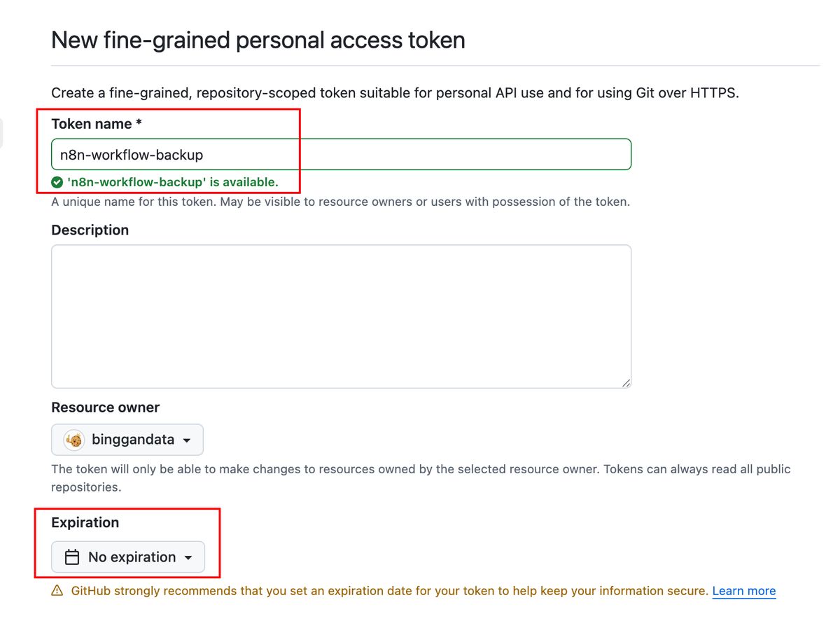Viewport: 840px width, 621px height.
Task: Click the binggandata avatar icon
Action: coord(73,440)
